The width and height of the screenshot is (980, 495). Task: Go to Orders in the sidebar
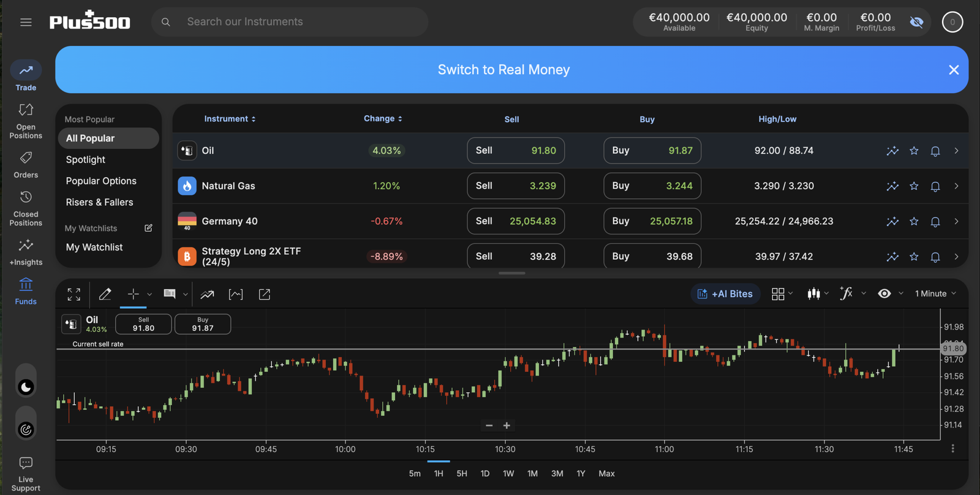click(26, 165)
